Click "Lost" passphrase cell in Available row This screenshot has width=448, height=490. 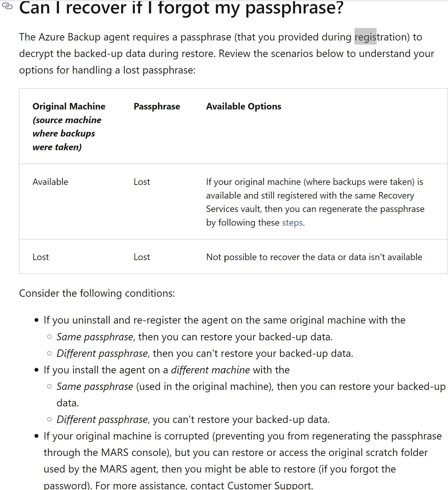(142, 182)
